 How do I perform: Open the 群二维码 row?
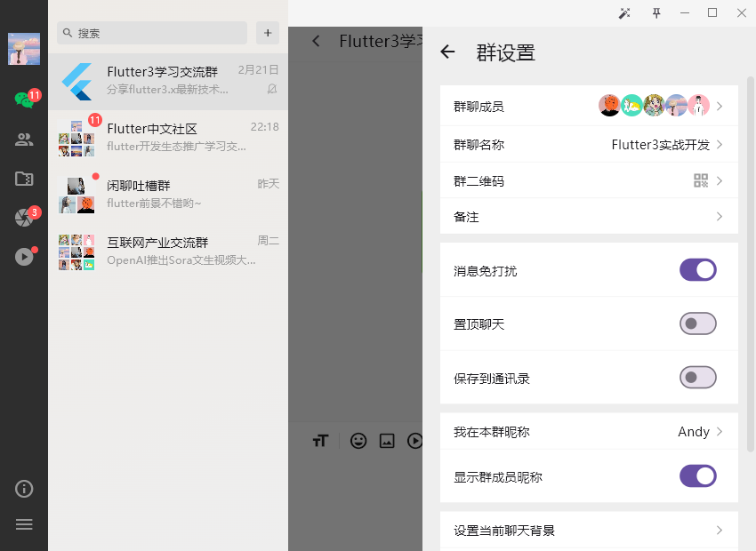[x=589, y=180]
